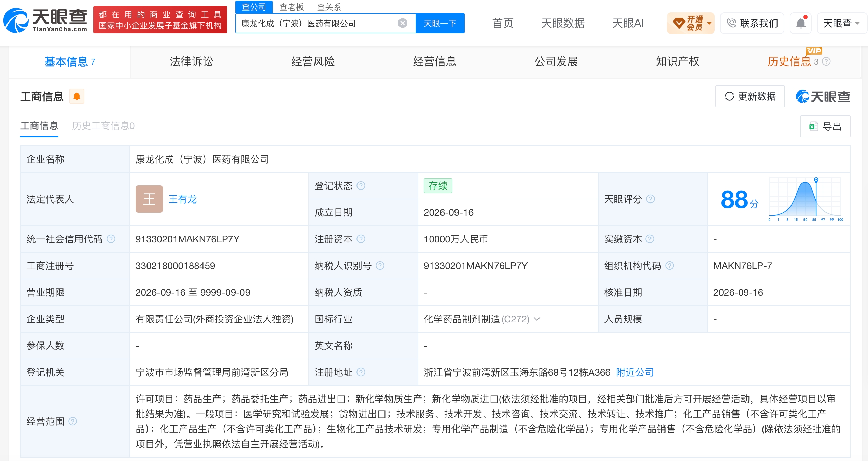868x461 pixels.
Task: Select the 查公司 search tab
Action: (254, 7)
